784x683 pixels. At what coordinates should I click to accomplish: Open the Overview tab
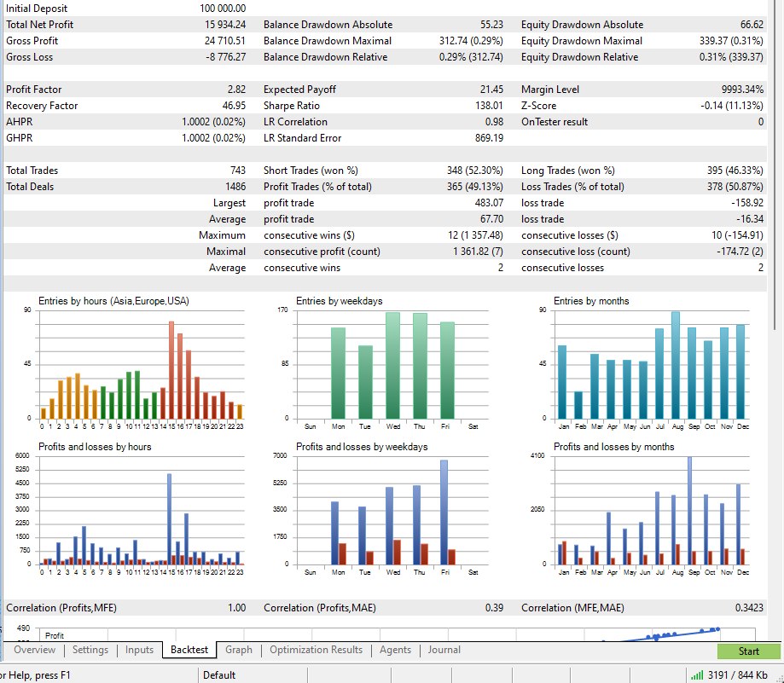point(35,650)
